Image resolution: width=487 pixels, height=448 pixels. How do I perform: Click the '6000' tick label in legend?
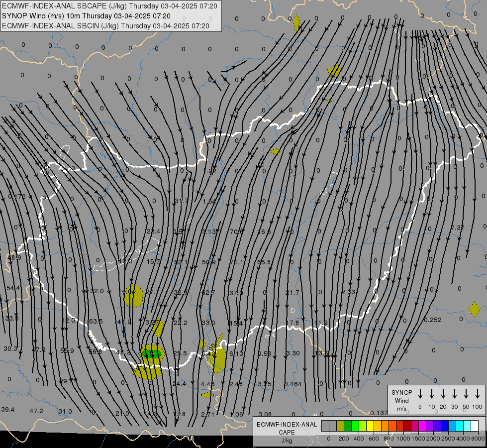478,439
